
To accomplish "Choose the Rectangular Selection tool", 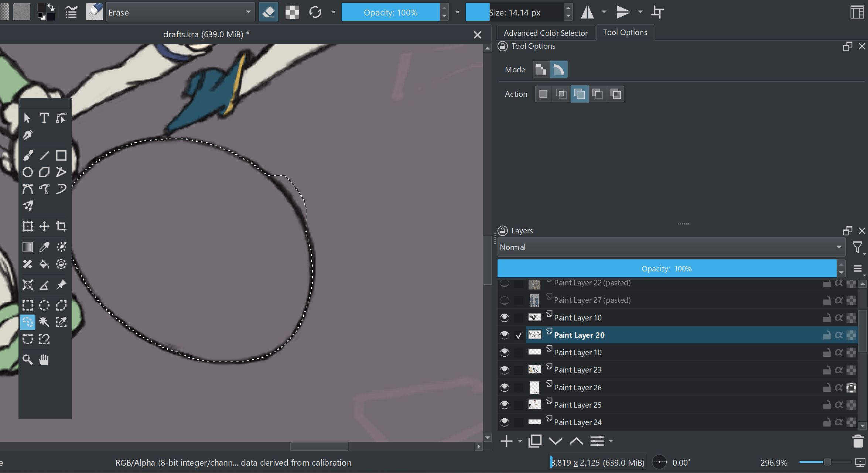I will 28,305.
